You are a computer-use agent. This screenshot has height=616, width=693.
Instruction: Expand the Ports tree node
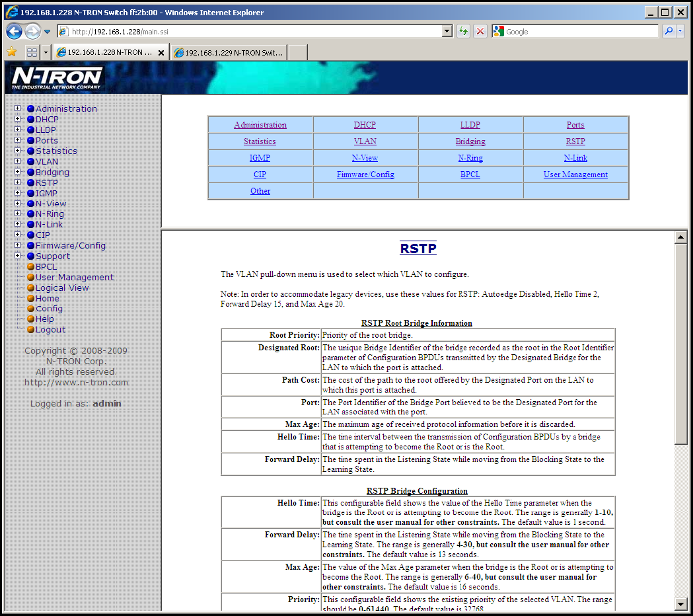[17, 140]
